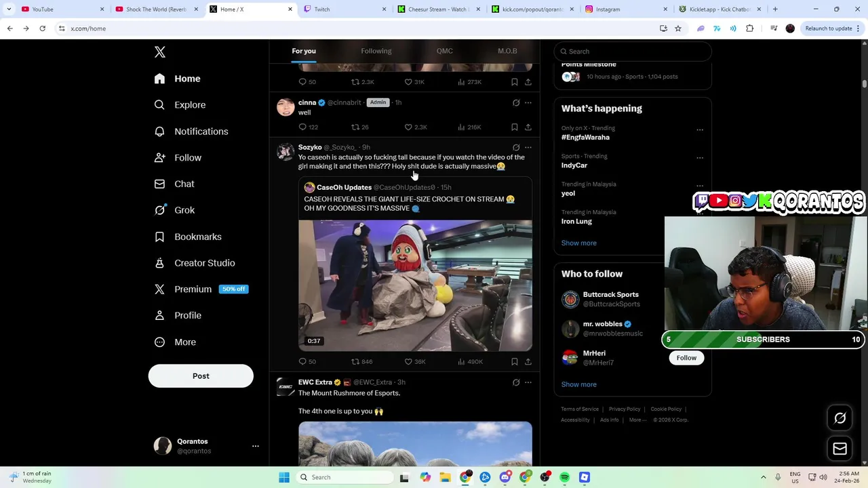Bookmark this page with star icon
868x488 pixels.
677,28
